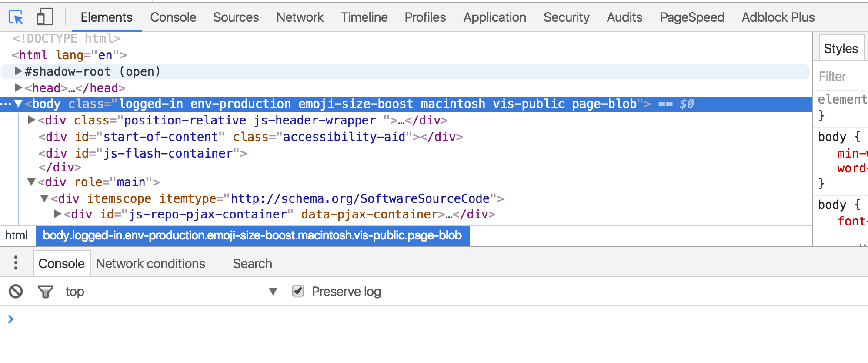Select the Network conditions drawer tab
This screenshot has height=363, width=868.
point(150,263)
